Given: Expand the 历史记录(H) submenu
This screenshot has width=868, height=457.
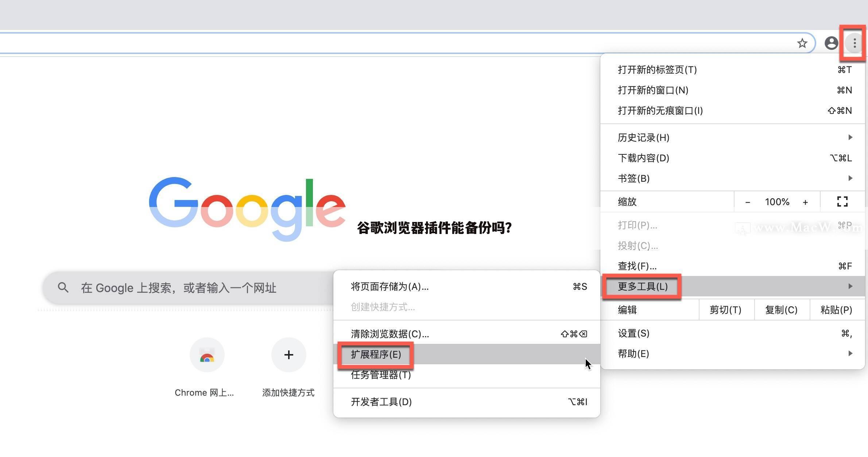Looking at the screenshot, I should (x=733, y=138).
